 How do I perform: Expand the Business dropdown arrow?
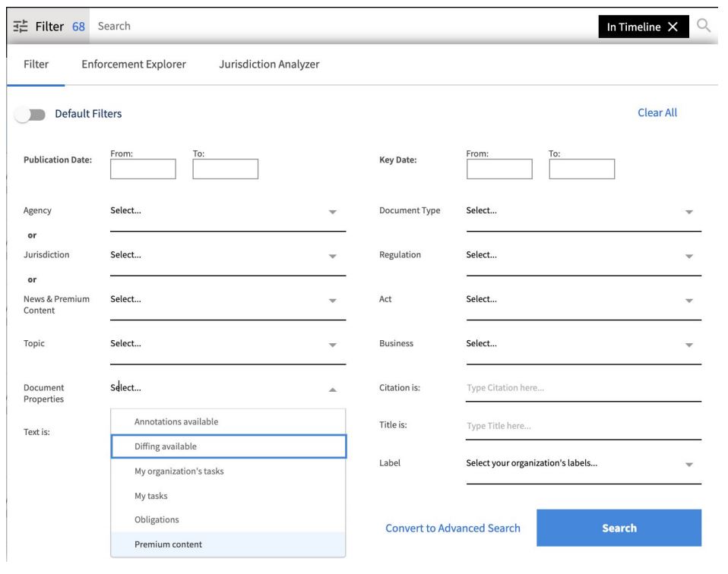coord(689,345)
